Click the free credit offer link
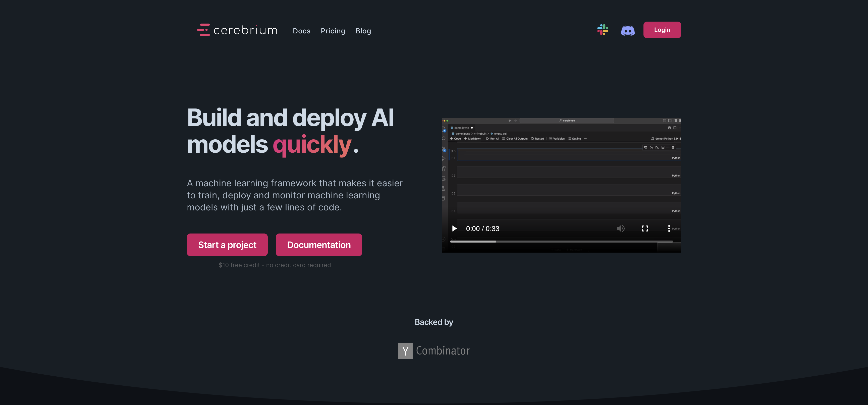The width and height of the screenshot is (868, 405). coord(275,265)
